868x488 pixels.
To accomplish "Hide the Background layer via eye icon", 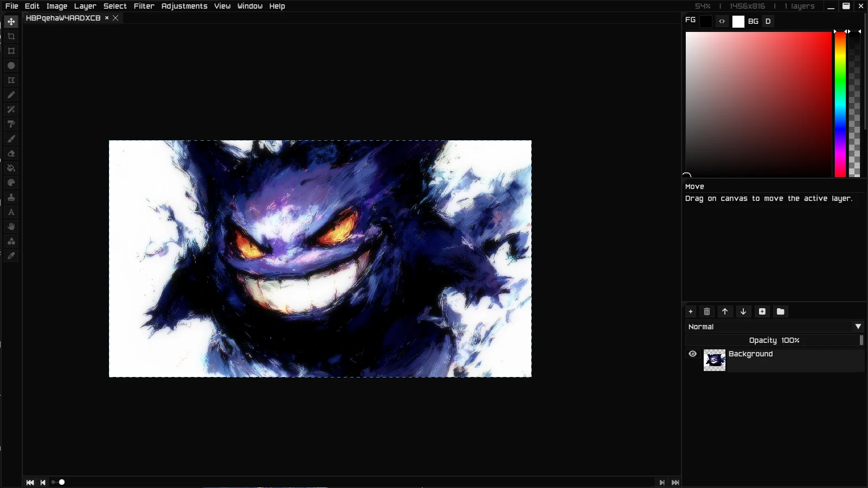I will [693, 354].
